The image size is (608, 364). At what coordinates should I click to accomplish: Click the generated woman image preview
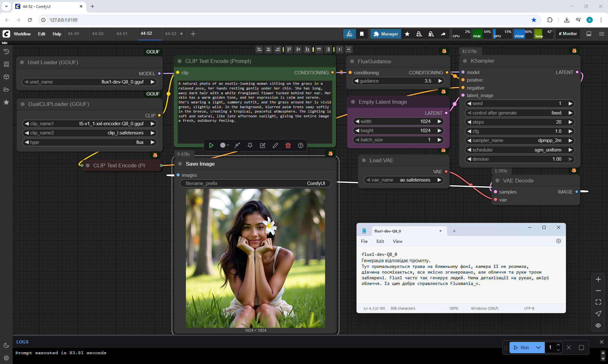(x=255, y=258)
